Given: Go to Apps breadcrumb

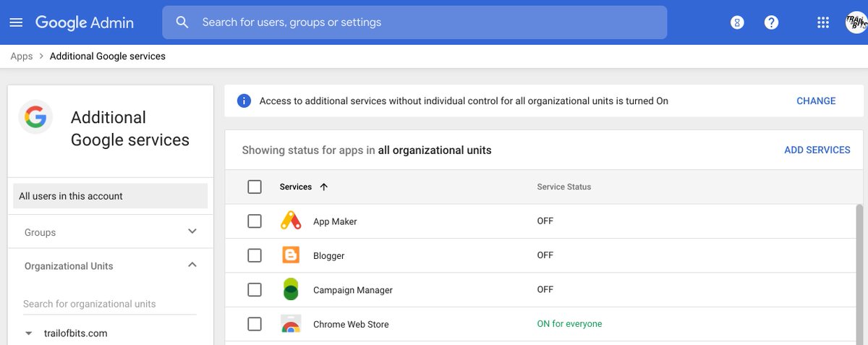Looking at the screenshot, I should (22, 56).
